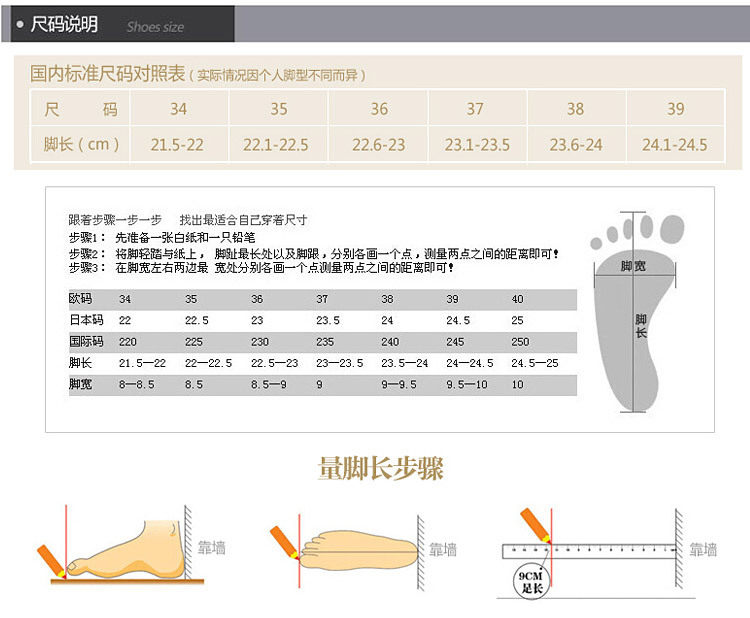Click the 量脚长步骤 gold heading
Viewport: 750px width, 618px height.
pos(380,468)
